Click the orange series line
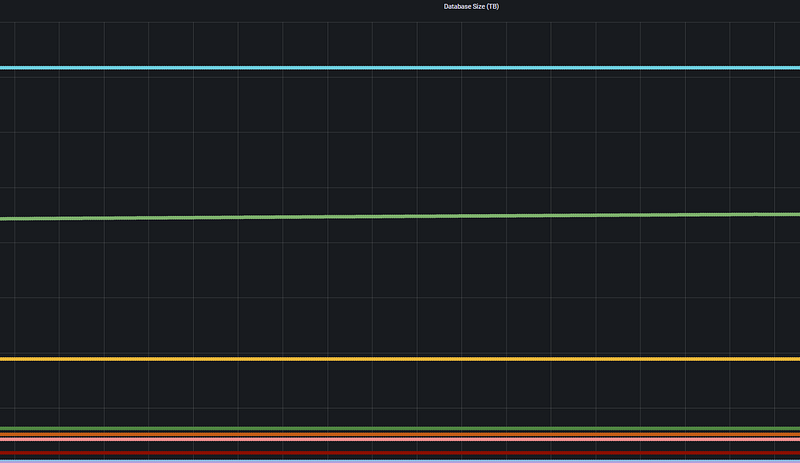The height and width of the screenshot is (463, 800). [x=400, y=434]
